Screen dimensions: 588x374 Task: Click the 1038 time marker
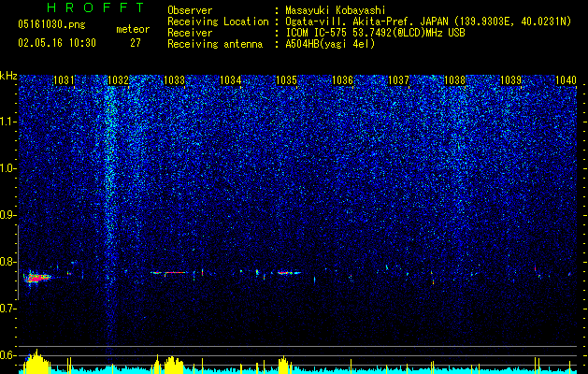454,79
